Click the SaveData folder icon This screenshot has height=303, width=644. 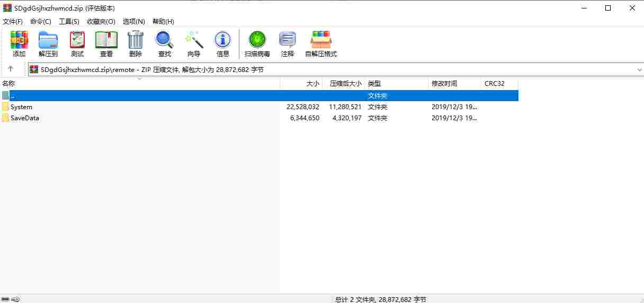coord(5,118)
